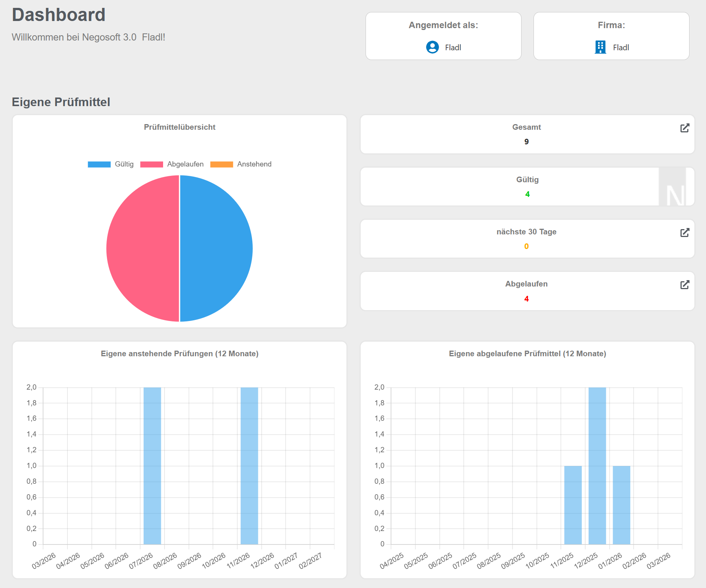Click the orange Anstehend legend swatch
The image size is (706, 588).
[222, 164]
